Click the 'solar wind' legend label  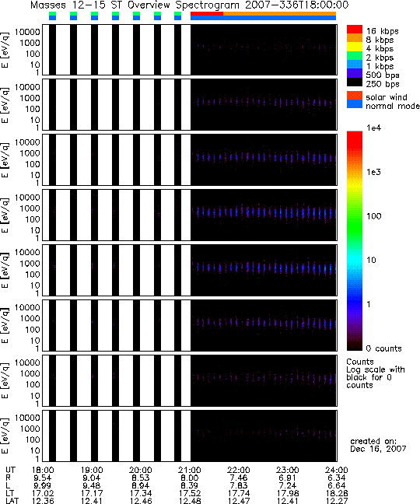tap(387, 97)
